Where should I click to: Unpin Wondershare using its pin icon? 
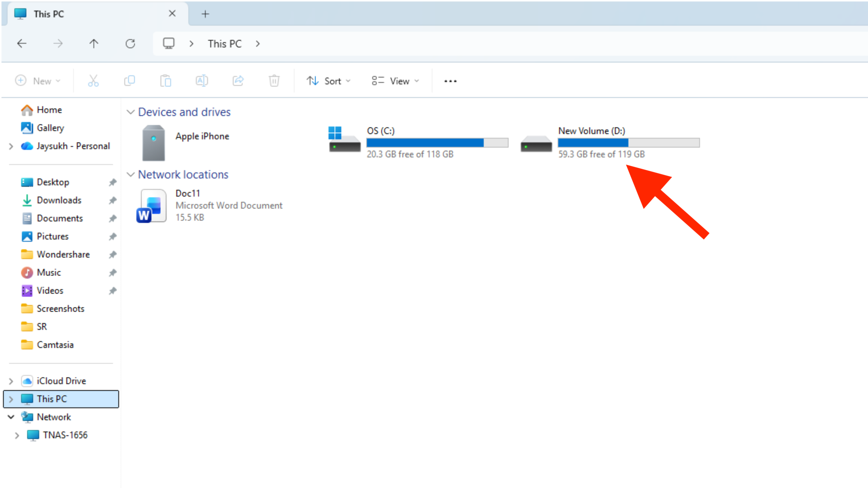[x=113, y=255]
